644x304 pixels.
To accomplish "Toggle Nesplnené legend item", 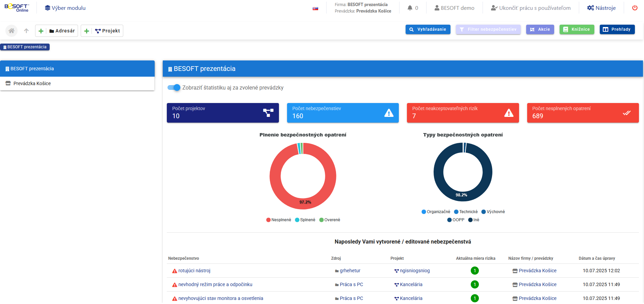I will 279,220.
